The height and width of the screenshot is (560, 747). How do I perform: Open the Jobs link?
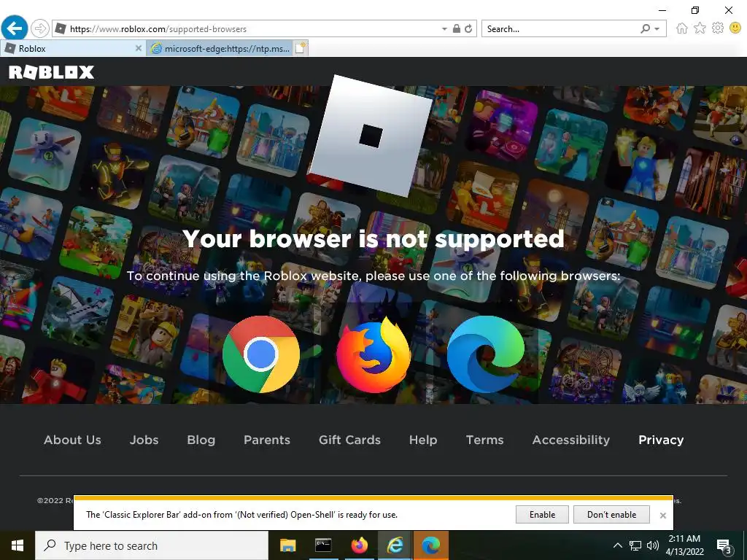coord(144,440)
